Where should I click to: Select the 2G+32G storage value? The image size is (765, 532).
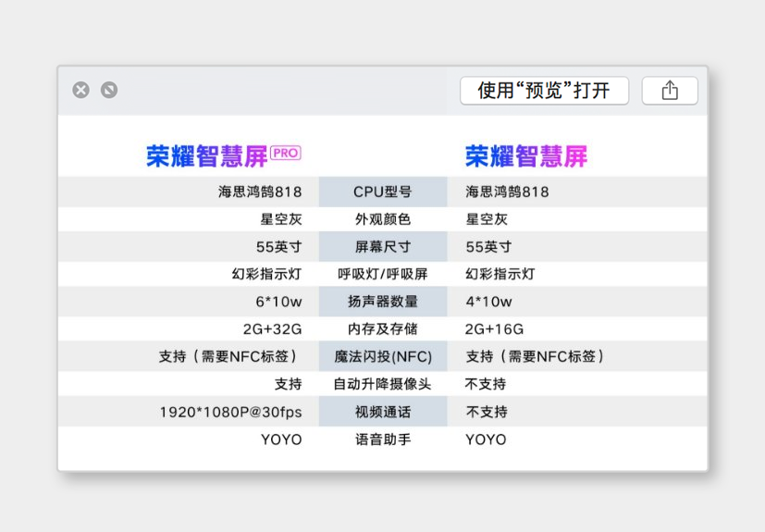[272, 329]
